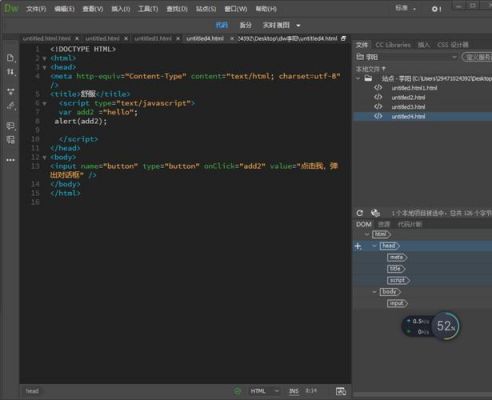The height and width of the screenshot is (400, 492).
Task: Click the Dw application logo
Action: (11, 8)
